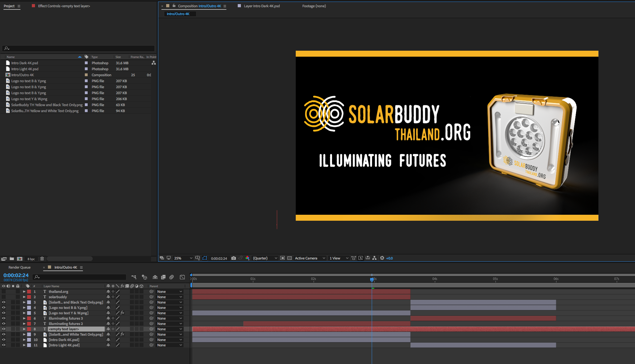
Task: Open the Quarter resolution dropdown
Action: coord(265,258)
